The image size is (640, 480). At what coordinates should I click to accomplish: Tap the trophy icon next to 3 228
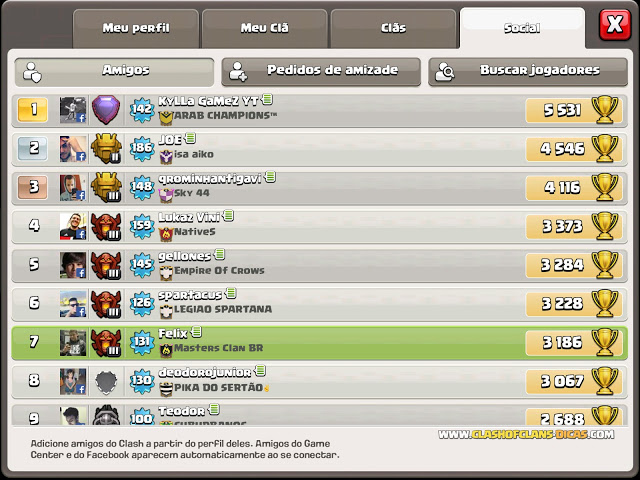605,303
